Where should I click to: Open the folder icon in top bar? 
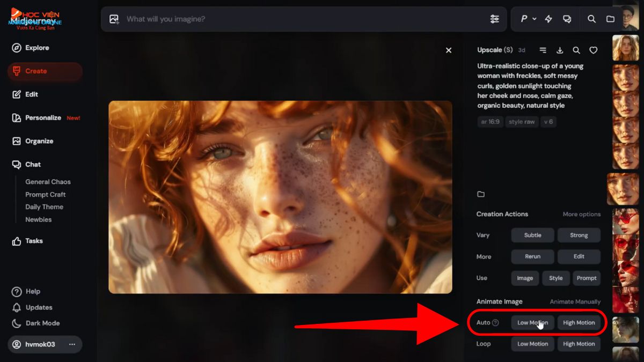tap(610, 19)
